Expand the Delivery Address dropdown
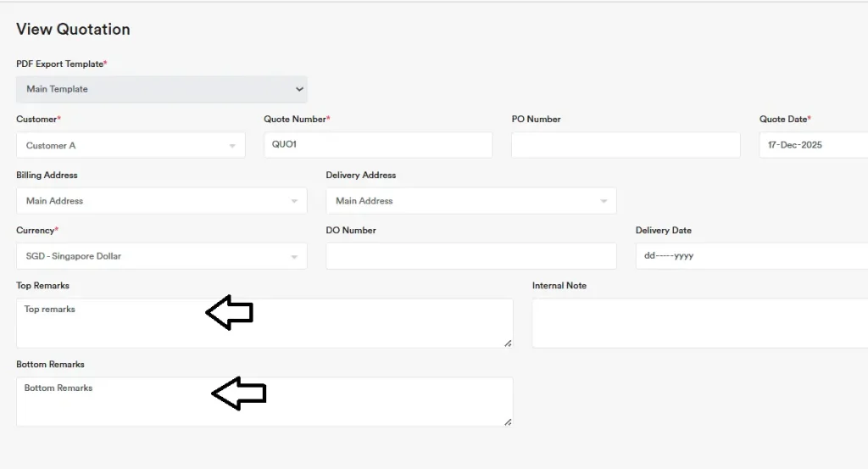This screenshot has width=868, height=469. [x=470, y=201]
